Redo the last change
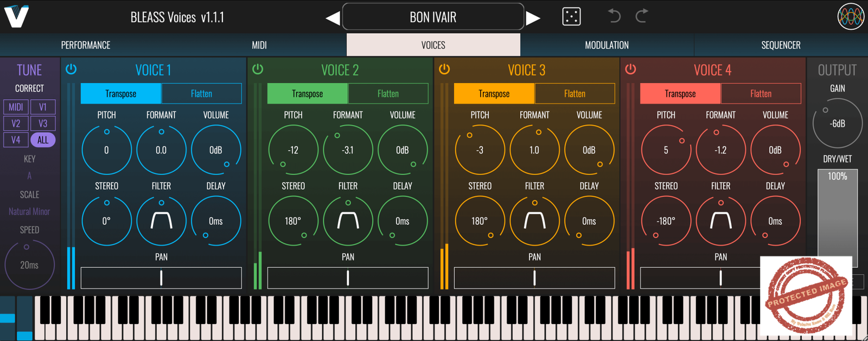This screenshot has height=341, width=868. coord(642,16)
